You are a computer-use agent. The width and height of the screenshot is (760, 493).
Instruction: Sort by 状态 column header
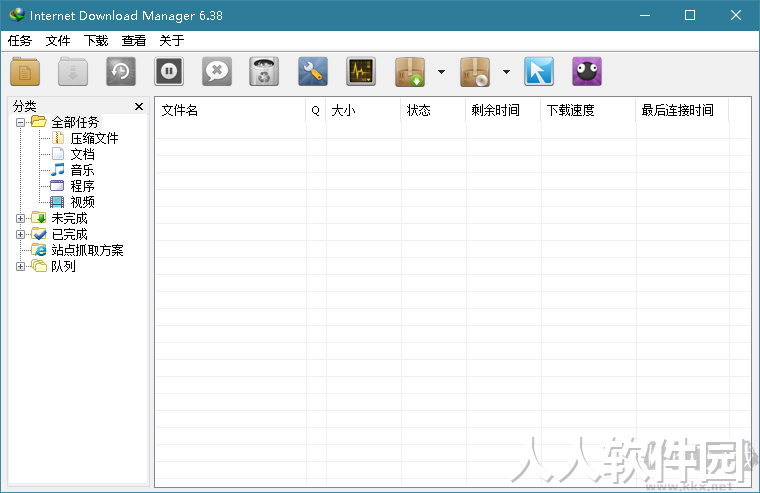pyautogui.click(x=433, y=111)
